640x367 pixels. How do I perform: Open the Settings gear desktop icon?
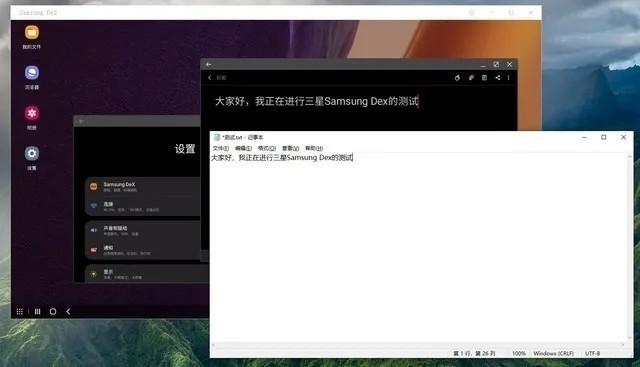[x=31, y=153]
